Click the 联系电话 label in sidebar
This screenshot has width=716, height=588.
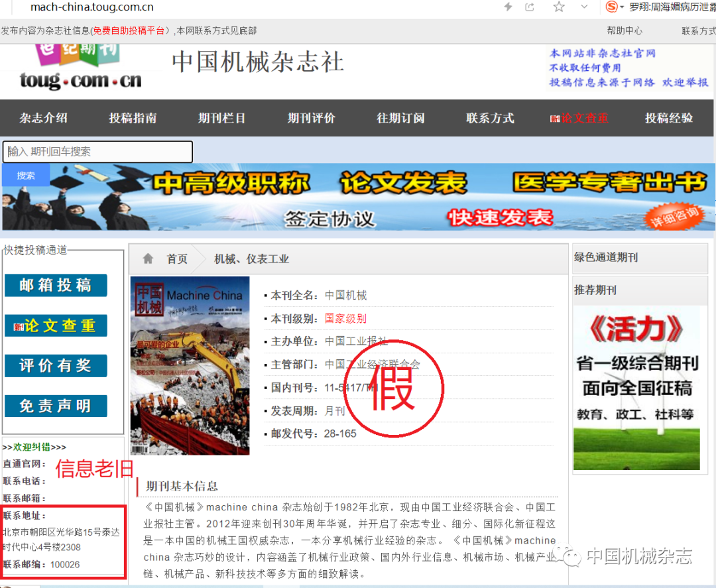(x=25, y=481)
